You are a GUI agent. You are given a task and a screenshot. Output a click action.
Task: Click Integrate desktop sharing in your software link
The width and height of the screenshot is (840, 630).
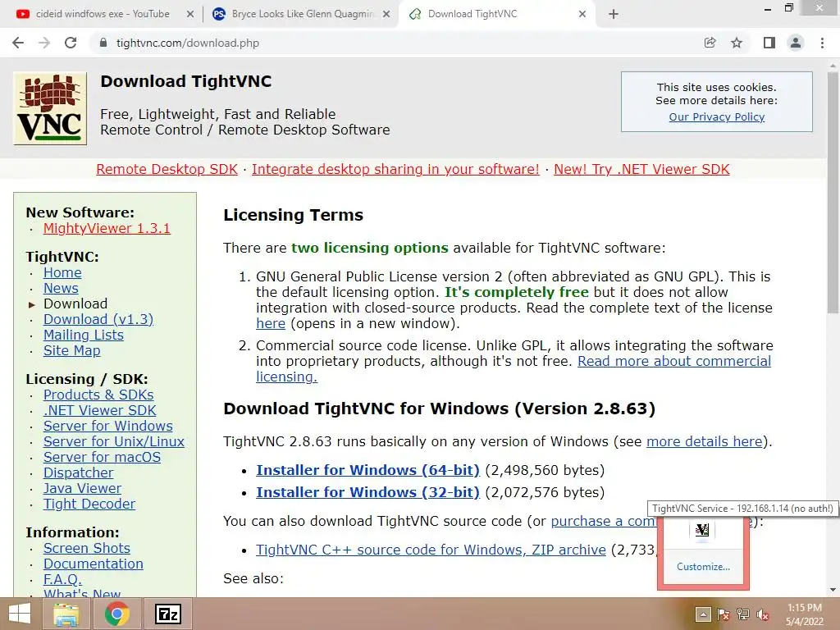point(395,169)
